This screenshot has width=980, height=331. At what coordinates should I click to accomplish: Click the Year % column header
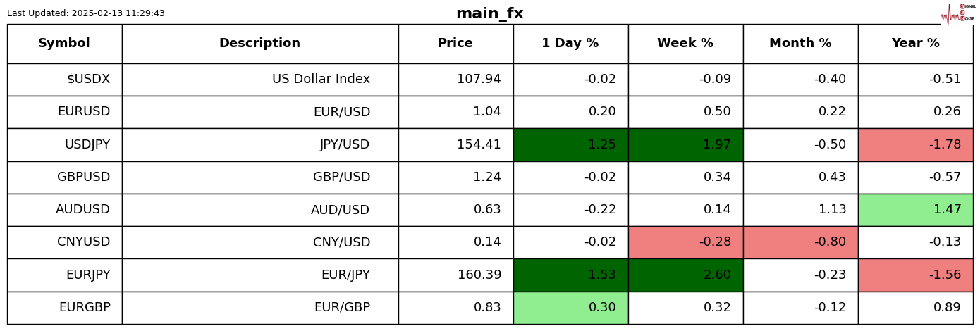tap(915, 44)
